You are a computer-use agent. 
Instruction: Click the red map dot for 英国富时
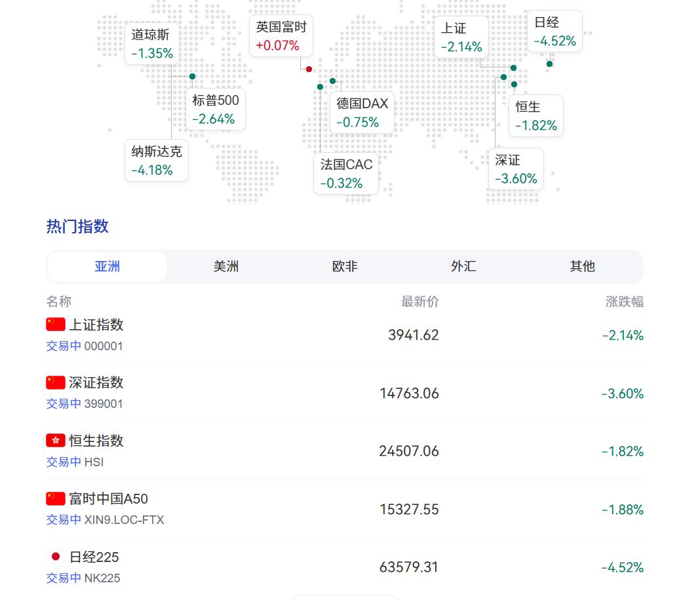(x=309, y=70)
